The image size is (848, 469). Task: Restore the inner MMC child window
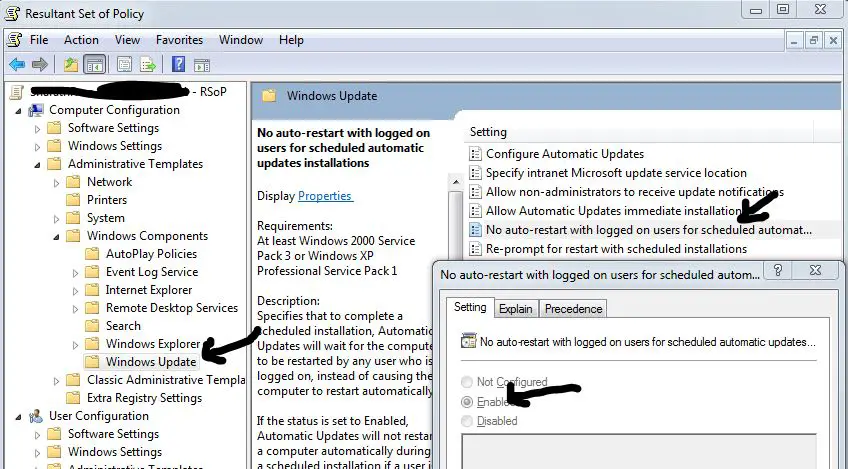[x=813, y=40]
